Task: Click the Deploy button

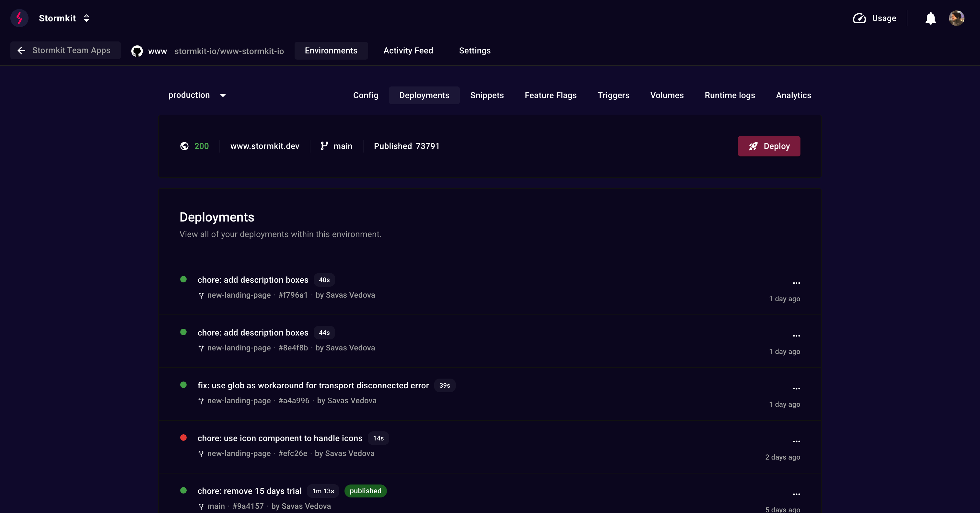Action: point(768,146)
